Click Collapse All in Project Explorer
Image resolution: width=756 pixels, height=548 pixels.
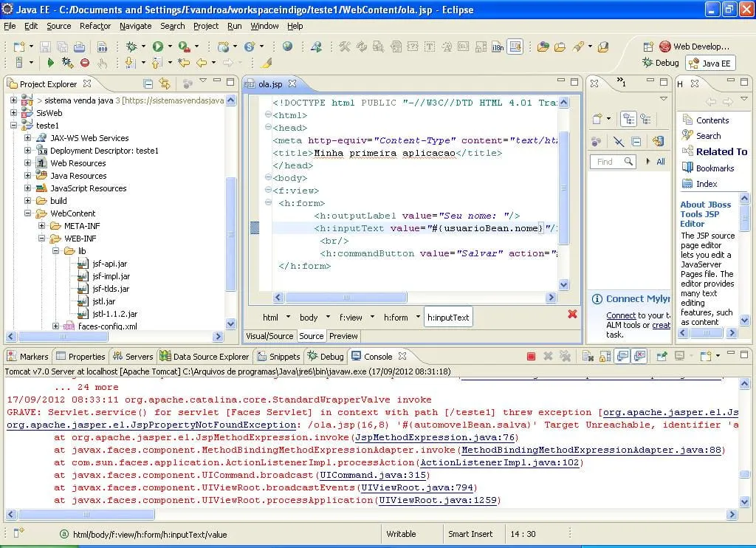[x=148, y=84]
